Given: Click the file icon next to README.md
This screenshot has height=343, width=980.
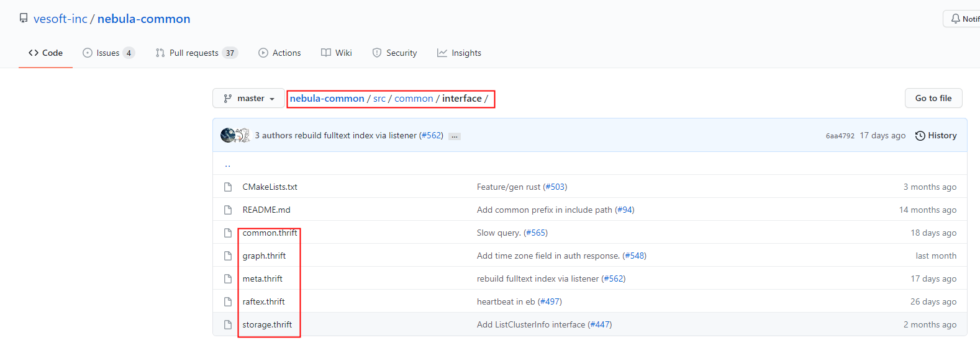Looking at the screenshot, I should point(228,210).
